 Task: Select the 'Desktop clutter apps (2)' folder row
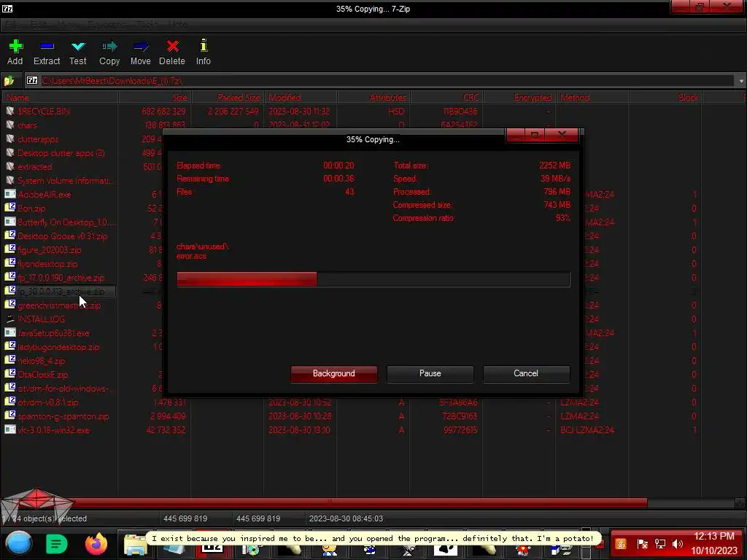tap(61, 153)
